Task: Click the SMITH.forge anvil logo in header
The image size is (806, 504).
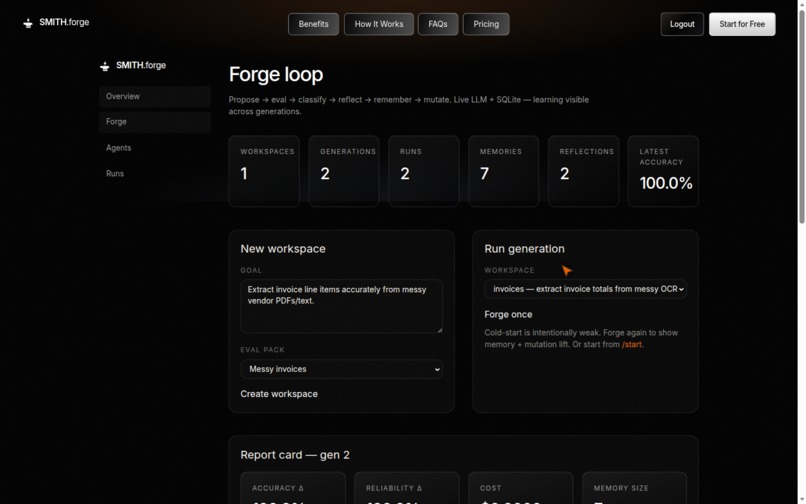Action: point(28,23)
